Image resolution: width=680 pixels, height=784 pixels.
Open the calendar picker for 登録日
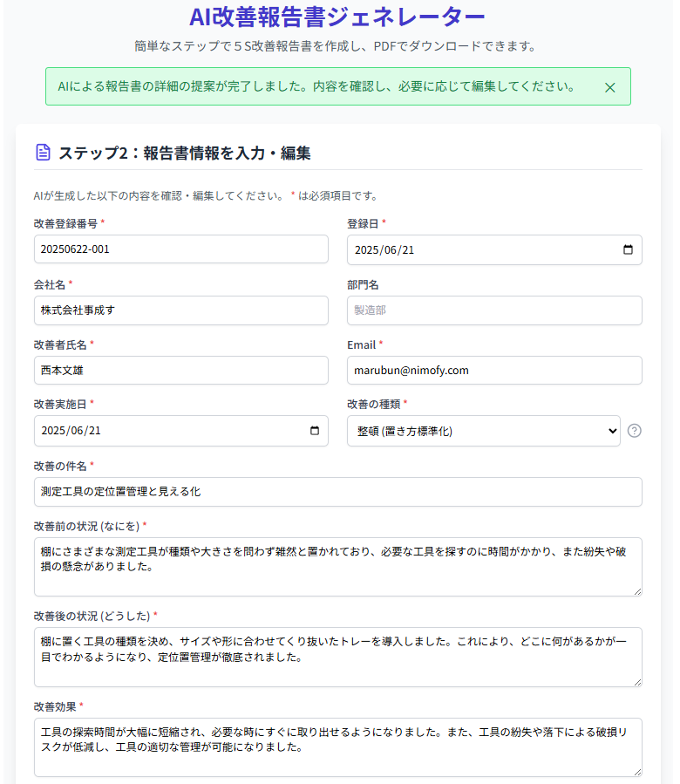629,249
